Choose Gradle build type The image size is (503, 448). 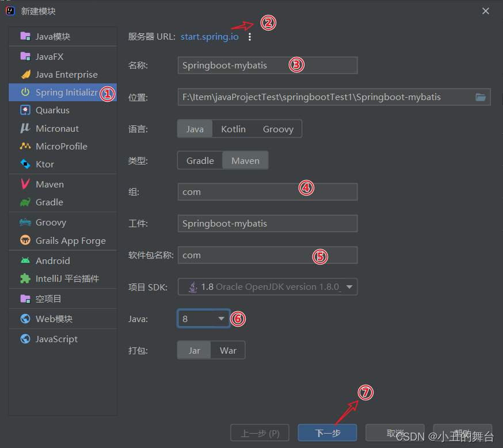(200, 160)
